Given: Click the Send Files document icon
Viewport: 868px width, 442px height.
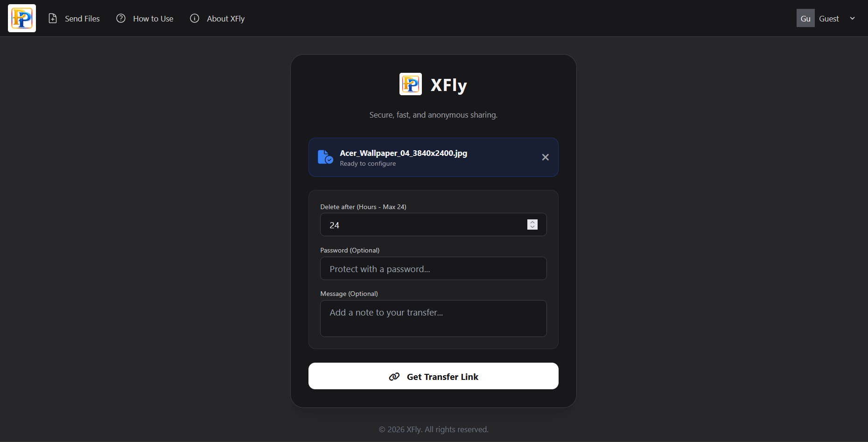Looking at the screenshot, I should click(53, 18).
